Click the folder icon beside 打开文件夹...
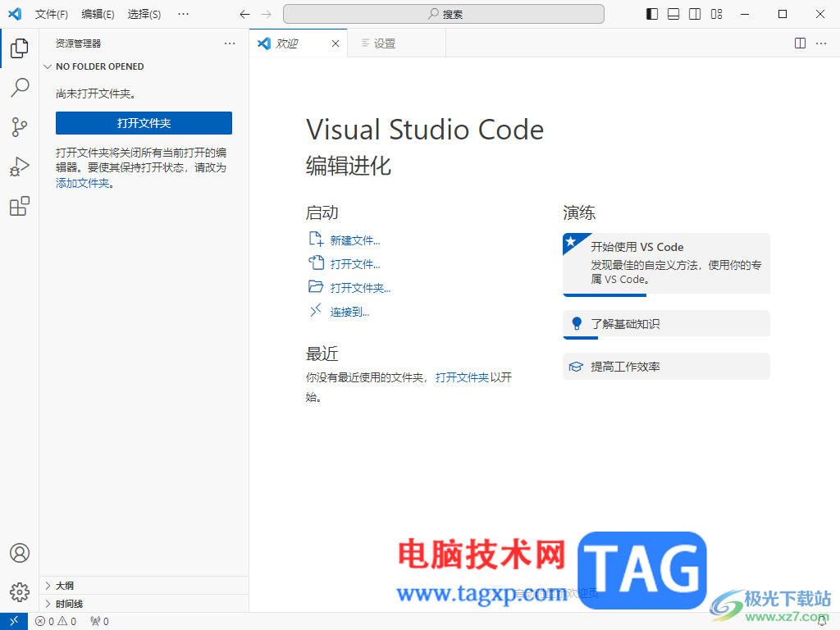 click(316, 286)
